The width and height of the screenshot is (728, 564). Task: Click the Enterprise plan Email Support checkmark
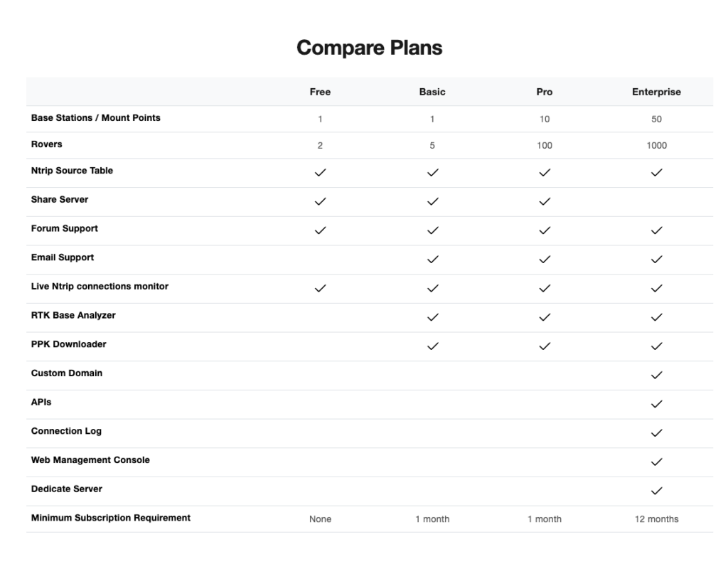657,260
